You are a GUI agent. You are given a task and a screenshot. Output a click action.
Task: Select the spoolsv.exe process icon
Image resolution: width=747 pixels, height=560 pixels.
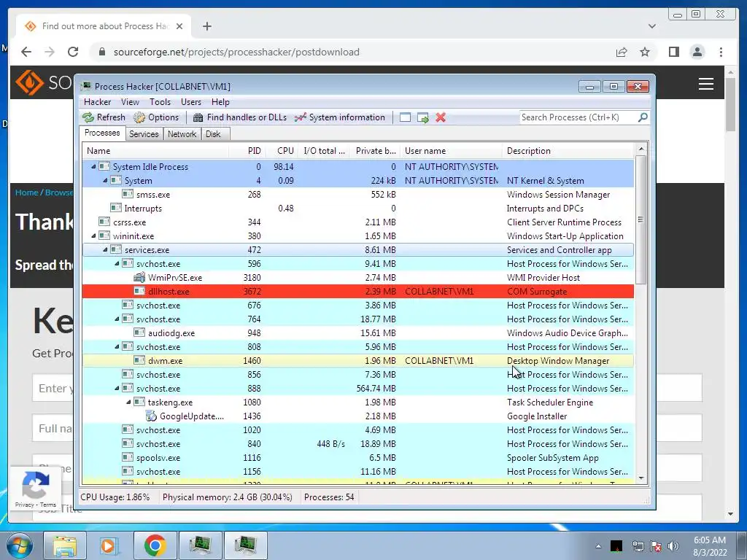[x=127, y=458]
